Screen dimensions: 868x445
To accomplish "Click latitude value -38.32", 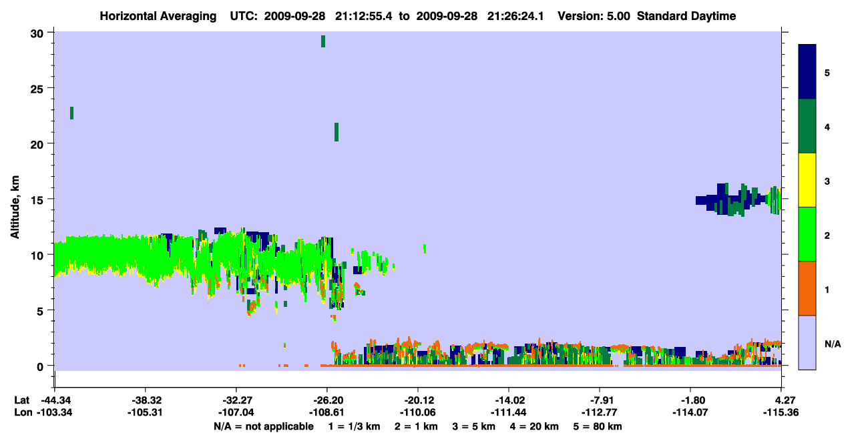I will click(145, 400).
